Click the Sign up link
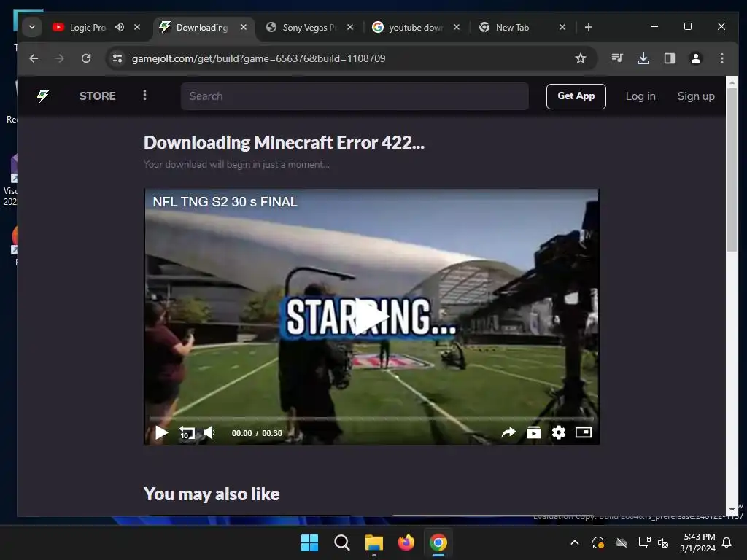 pos(696,96)
